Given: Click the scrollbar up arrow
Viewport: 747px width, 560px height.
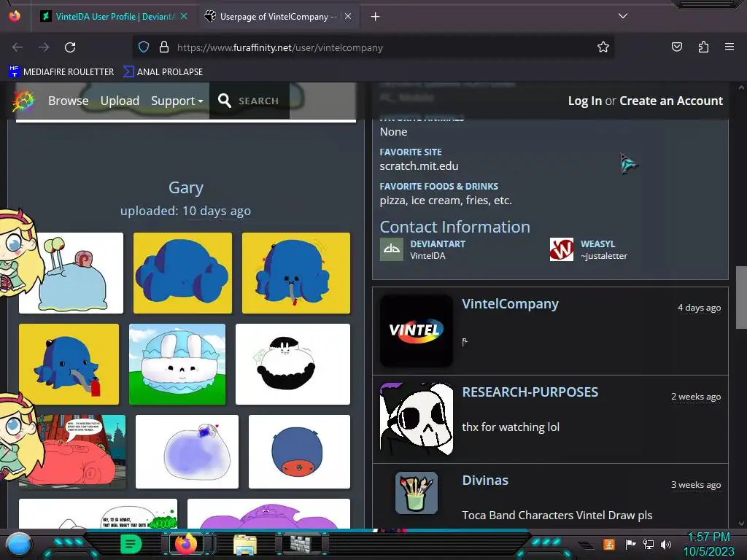Looking at the screenshot, I should [x=741, y=87].
